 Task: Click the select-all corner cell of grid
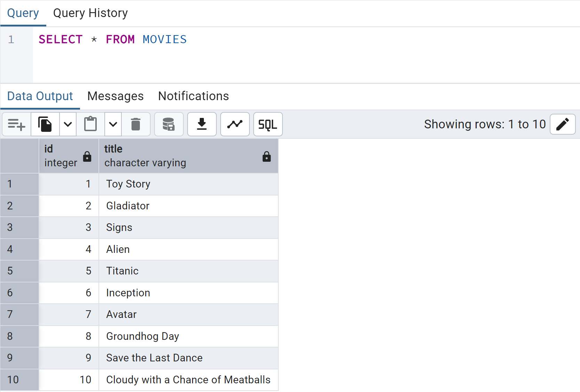click(x=19, y=156)
